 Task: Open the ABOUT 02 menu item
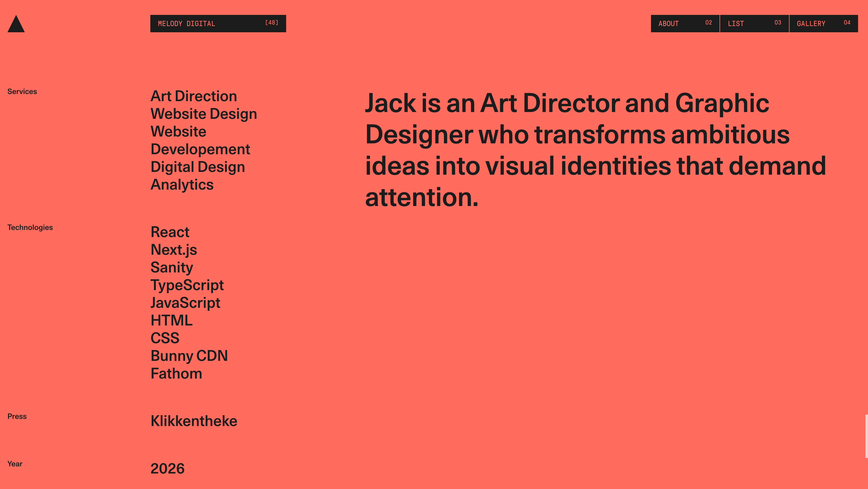tap(685, 24)
